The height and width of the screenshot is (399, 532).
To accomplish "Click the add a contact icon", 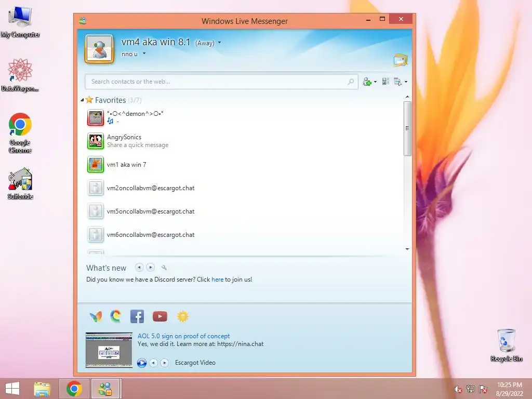I will coord(367,82).
